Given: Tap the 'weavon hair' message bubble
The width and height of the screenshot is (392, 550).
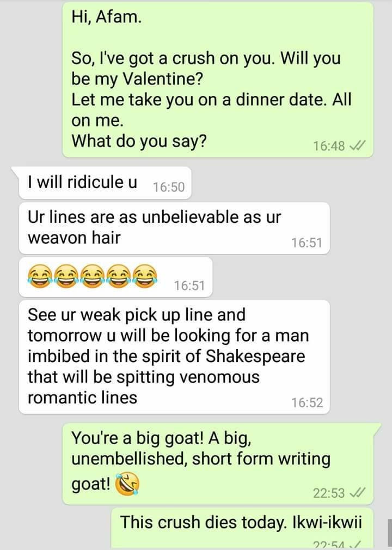Looking at the screenshot, I should coord(174,228).
